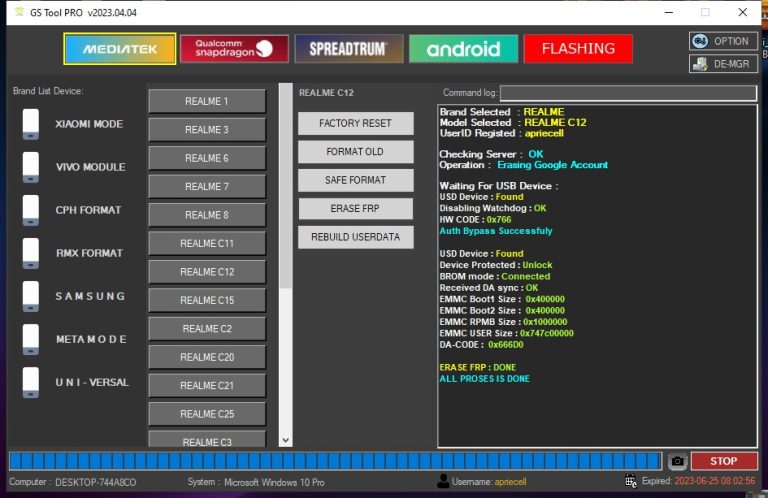The height and width of the screenshot is (498, 768).
Task: Pick REALME 8 model
Action: pyautogui.click(x=207, y=215)
